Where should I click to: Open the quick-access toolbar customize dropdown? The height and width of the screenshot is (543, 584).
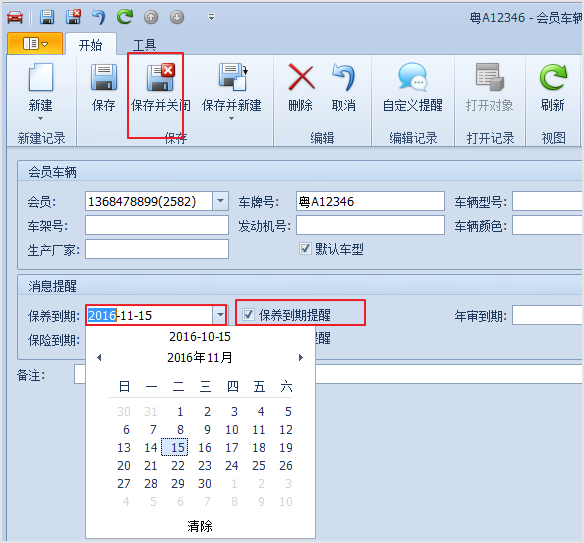(x=211, y=17)
